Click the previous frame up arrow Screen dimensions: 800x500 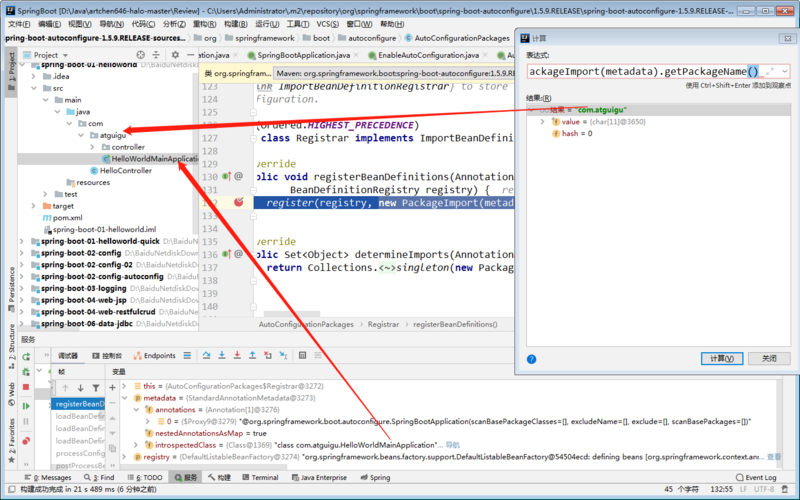[x=65, y=388]
